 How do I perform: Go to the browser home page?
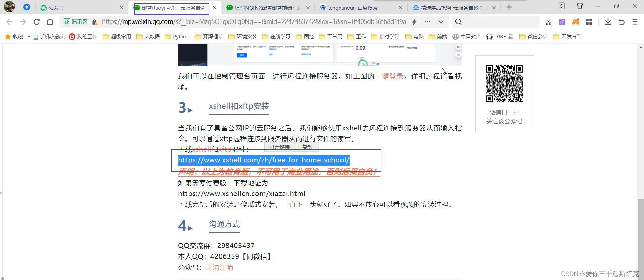point(50,22)
